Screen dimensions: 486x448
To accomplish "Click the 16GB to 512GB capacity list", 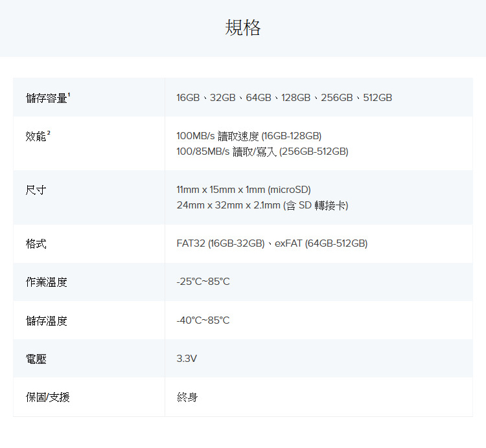I will point(284,98).
